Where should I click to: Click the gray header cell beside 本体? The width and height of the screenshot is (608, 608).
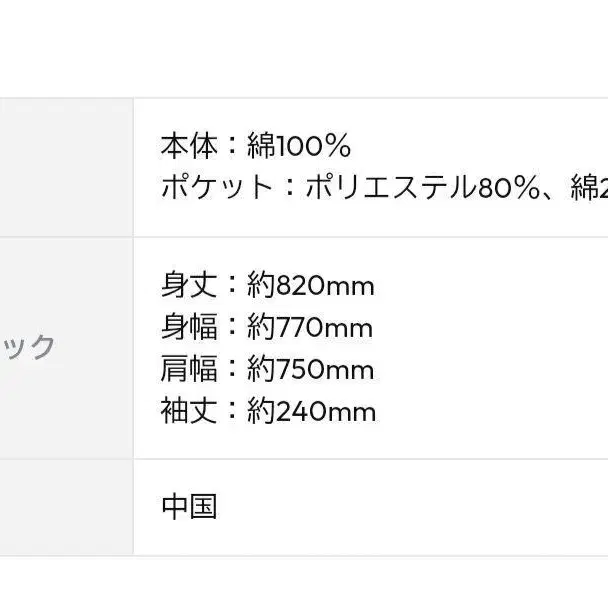66,167
